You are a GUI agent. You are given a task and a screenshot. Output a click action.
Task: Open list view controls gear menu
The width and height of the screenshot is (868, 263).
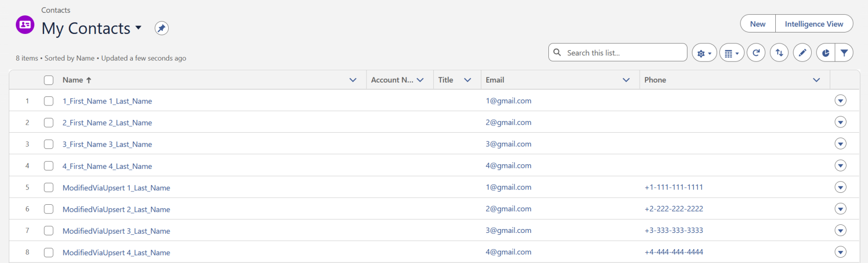click(x=704, y=53)
